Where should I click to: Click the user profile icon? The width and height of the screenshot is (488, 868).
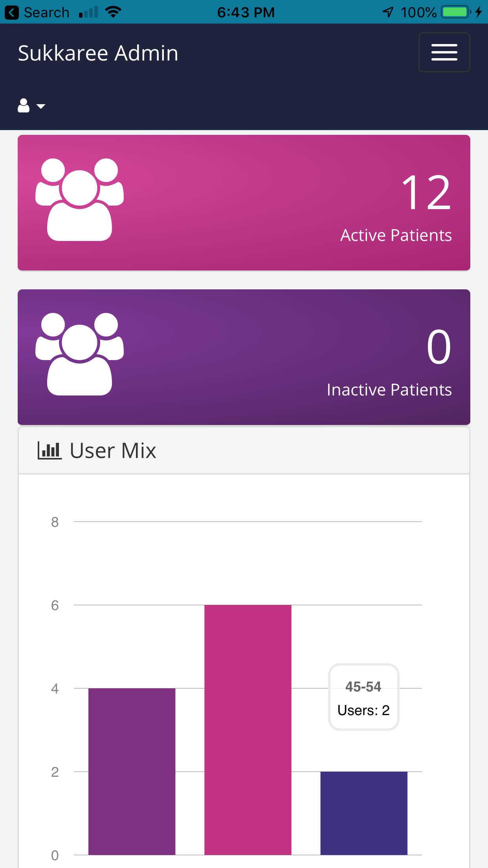click(x=24, y=105)
